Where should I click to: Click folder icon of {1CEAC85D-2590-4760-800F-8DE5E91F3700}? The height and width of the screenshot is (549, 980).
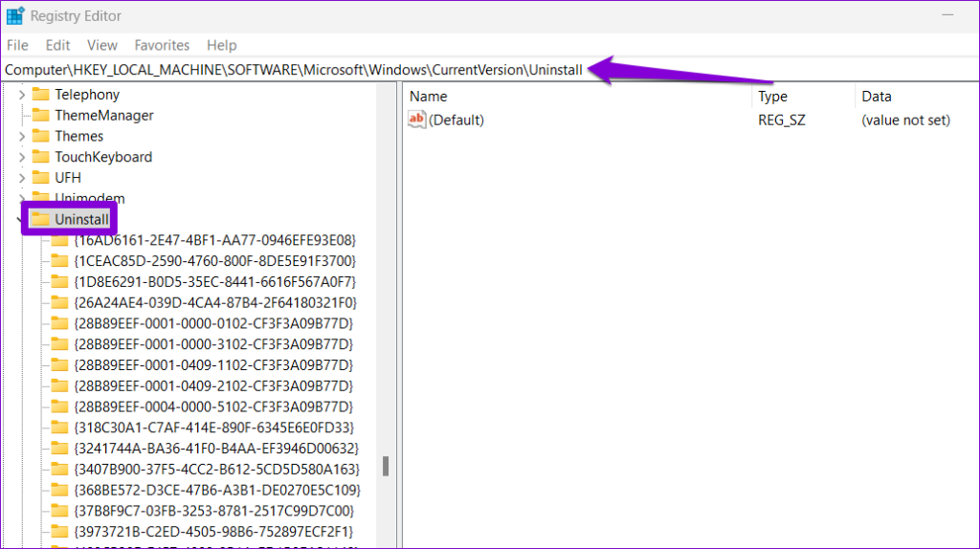pos(59,260)
